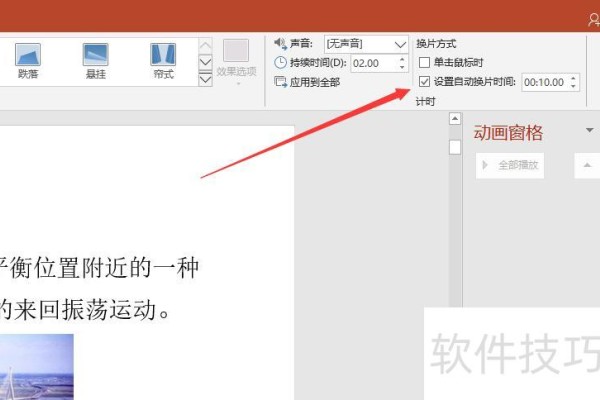Select the 跌落 transition effect

[28, 61]
